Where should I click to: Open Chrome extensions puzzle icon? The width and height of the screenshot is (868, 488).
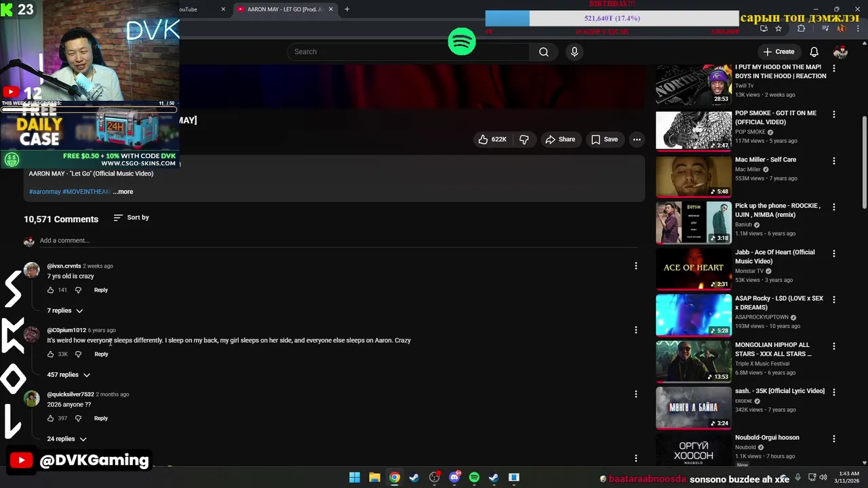pos(801,28)
